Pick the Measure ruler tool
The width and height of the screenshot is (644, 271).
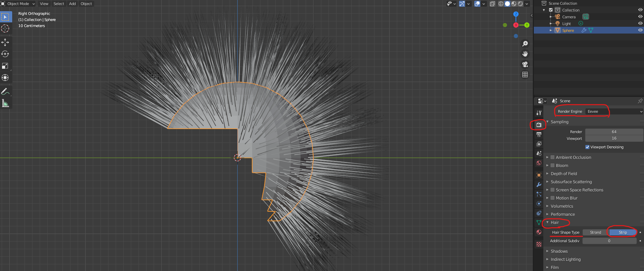pyautogui.click(x=5, y=103)
